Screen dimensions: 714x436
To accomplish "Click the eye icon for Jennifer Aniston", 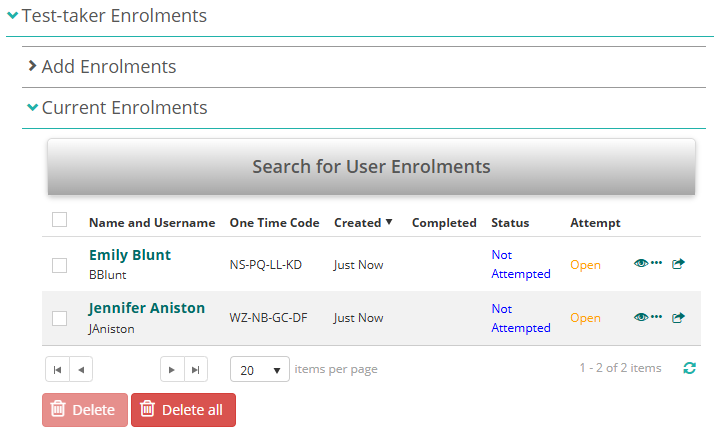I will (641, 318).
